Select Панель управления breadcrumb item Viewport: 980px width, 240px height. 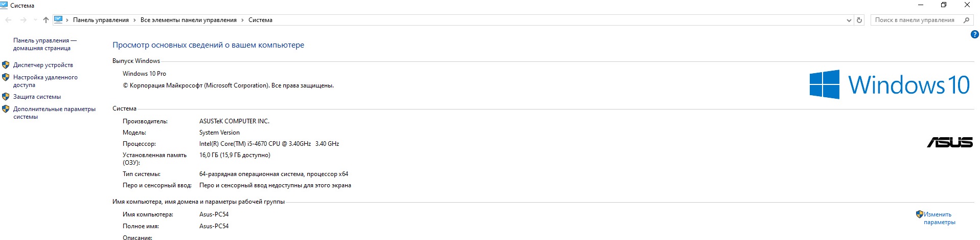click(x=101, y=20)
